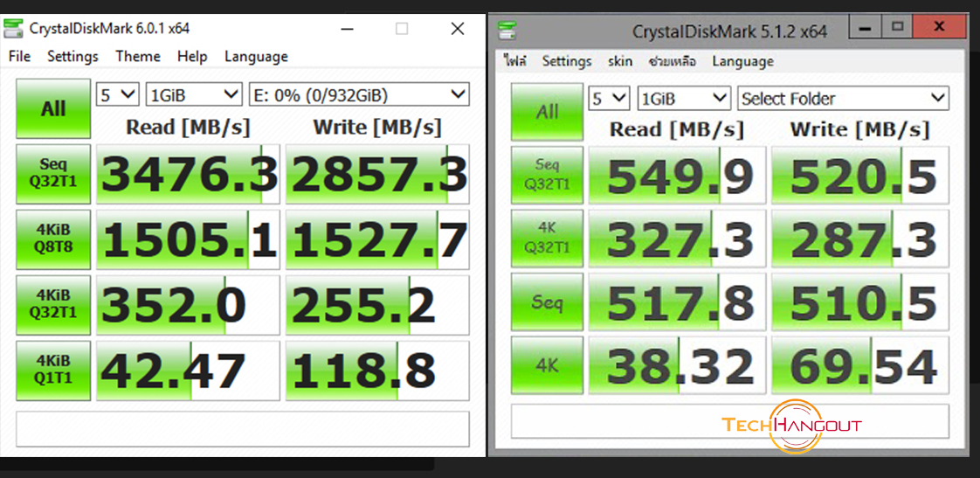
Task: Click the 118.8 write result
Action: click(x=377, y=371)
